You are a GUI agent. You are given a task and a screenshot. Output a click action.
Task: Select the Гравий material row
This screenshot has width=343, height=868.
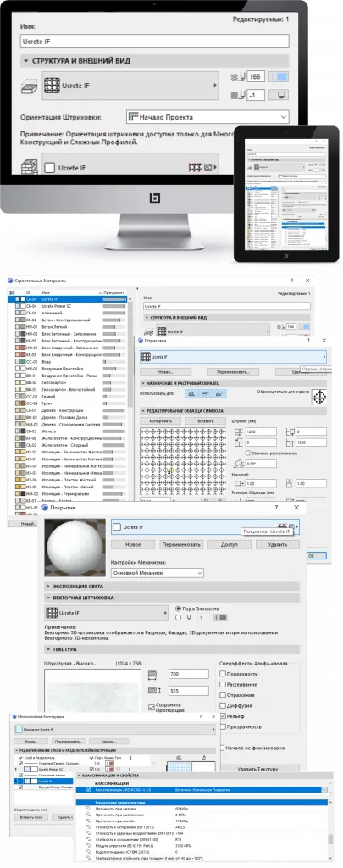68,397
